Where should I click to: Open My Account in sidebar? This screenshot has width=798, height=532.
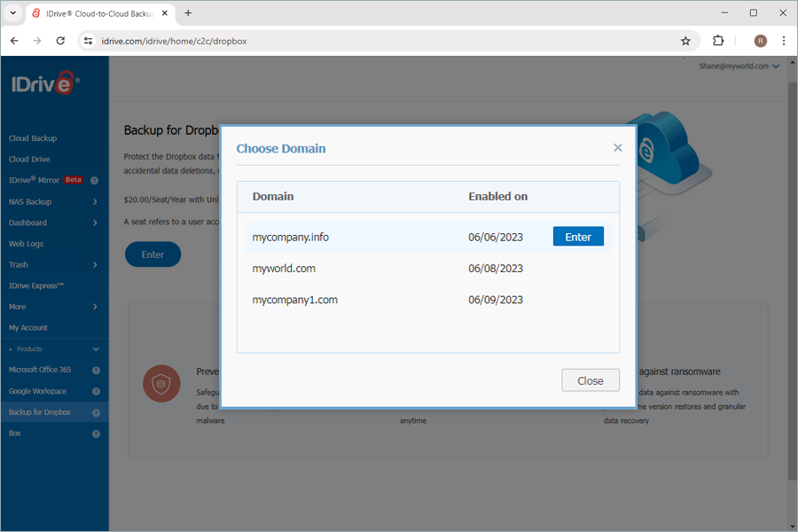[28, 328]
